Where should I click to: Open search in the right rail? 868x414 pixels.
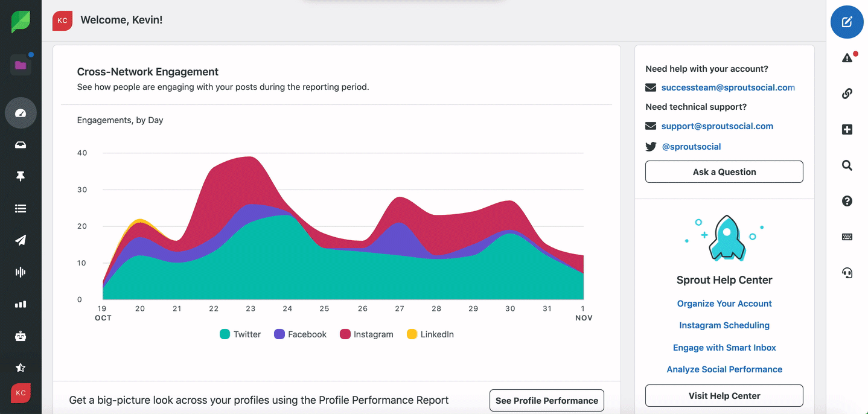tap(847, 165)
